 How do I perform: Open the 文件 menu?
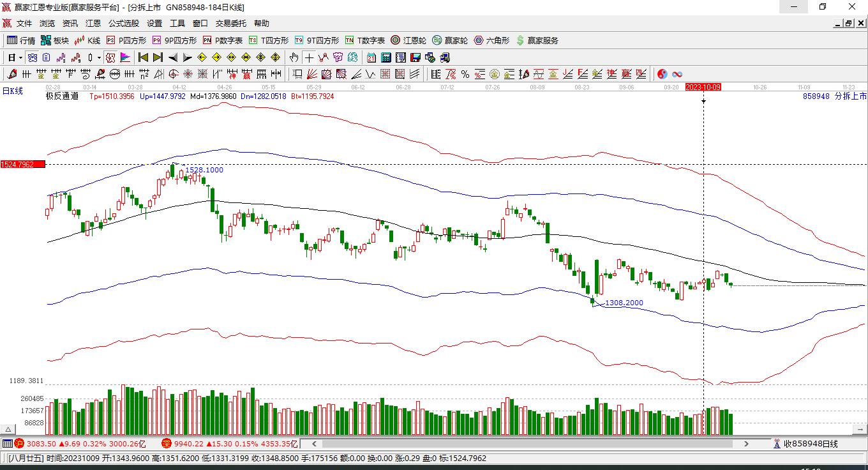(x=24, y=24)
